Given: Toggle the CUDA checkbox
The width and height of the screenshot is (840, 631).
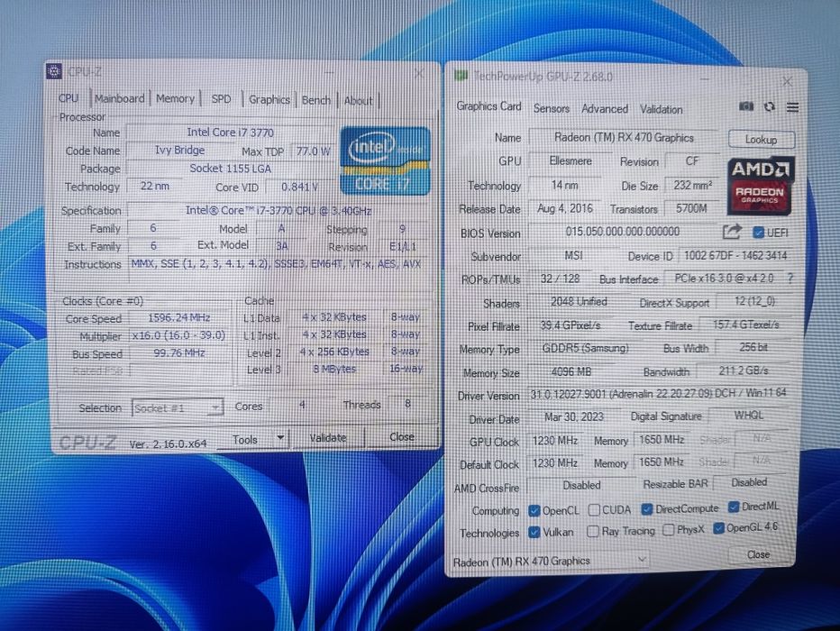Looking at the screenshot, I should (594, 510).
